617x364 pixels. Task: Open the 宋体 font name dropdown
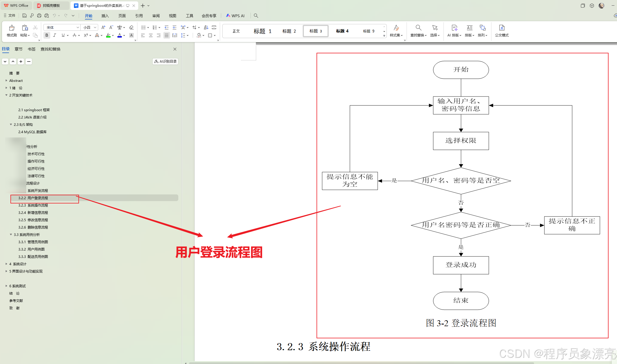pos(78,27)
